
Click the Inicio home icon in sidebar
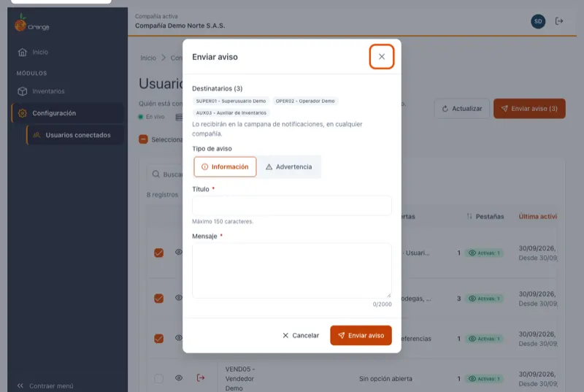[23, 52]
